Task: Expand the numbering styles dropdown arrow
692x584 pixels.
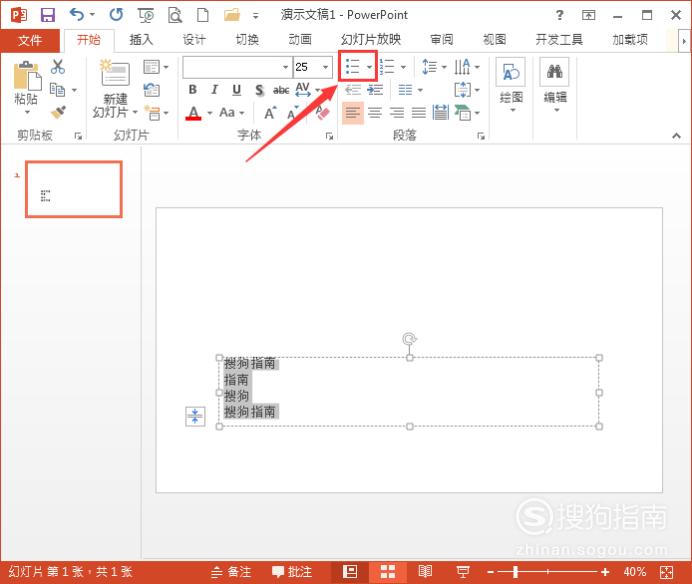Action: (403, 67)
